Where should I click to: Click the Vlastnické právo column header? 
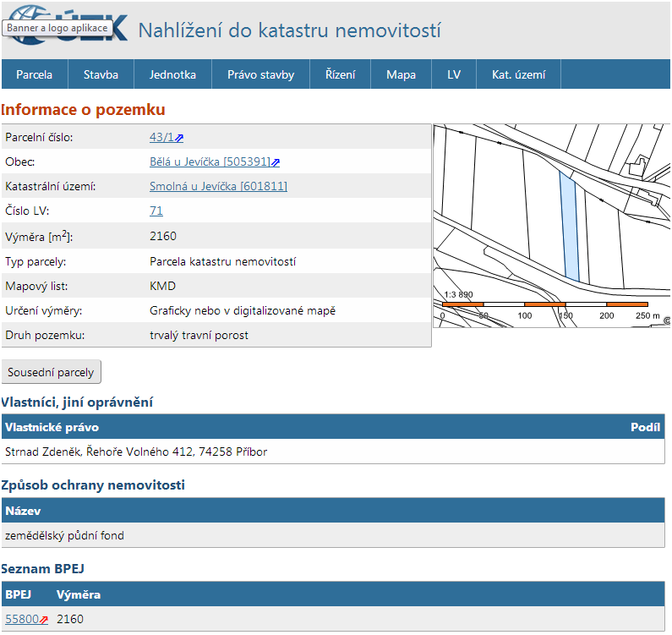click(52, 427)
